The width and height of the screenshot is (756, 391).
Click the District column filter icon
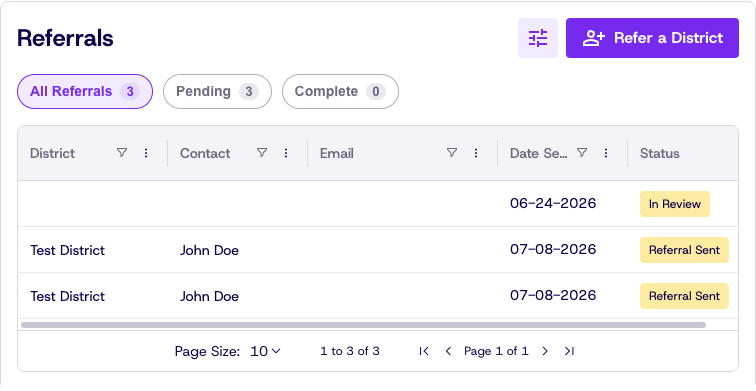click(122, 153)
